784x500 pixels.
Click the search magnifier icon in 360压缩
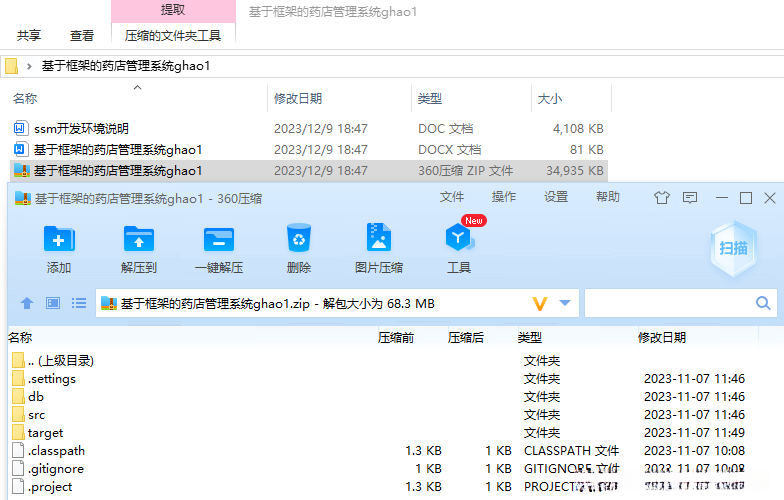(x=763, y=303)
